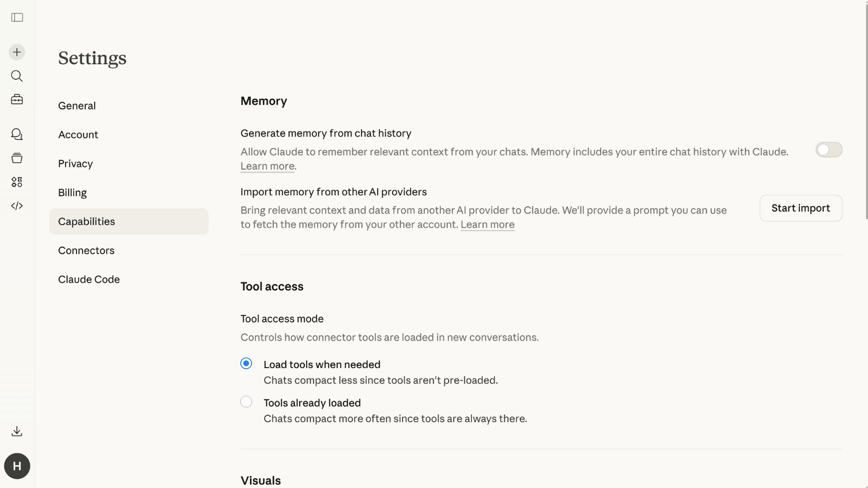Enable Generate memory from chat history toggle
This screenshot has width=868, height=488.
[828, 150]
